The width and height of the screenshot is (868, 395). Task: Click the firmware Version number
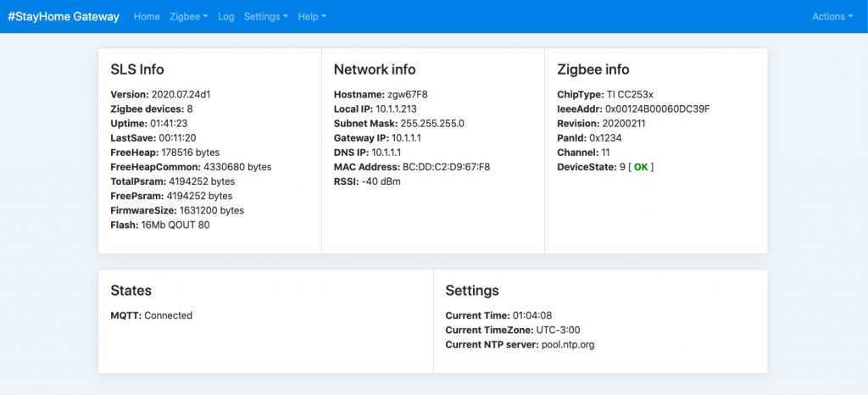coord(181,94)
